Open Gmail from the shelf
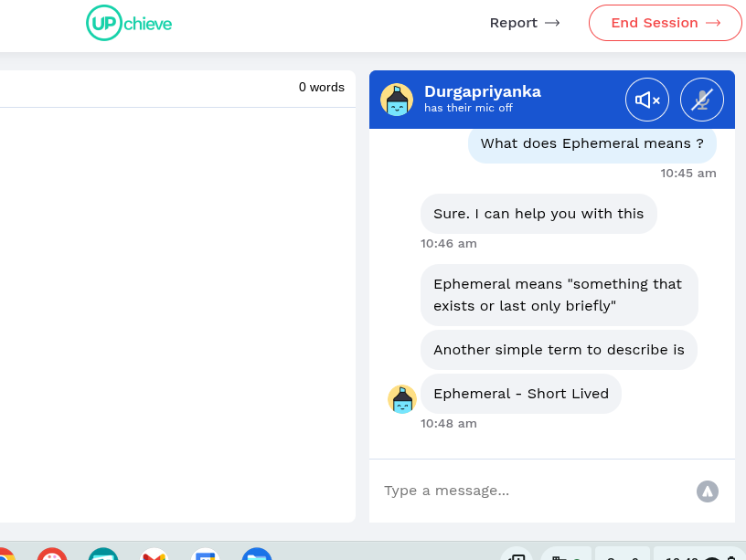The width and height of the screenshot is (746, 560). tap(155, 555)
